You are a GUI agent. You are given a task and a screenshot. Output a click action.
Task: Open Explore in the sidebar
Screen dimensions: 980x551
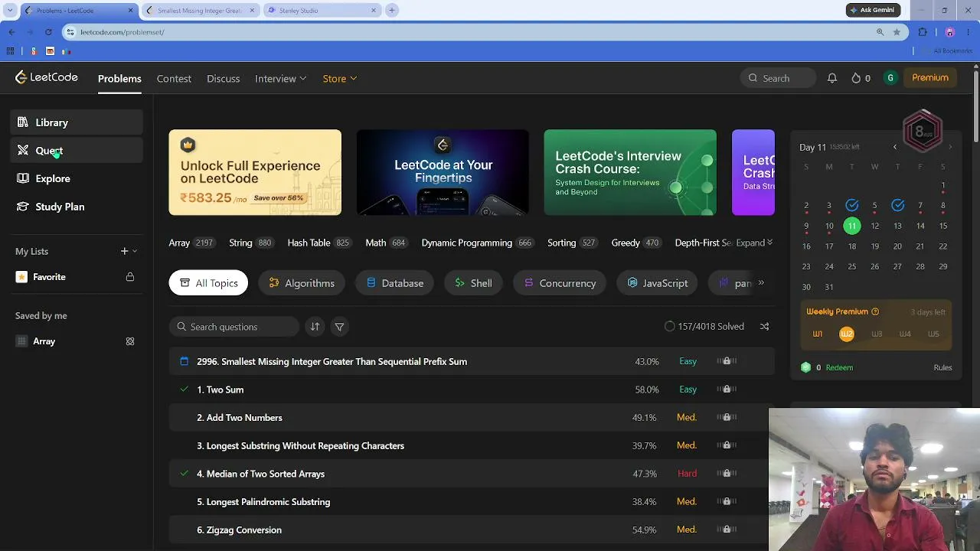pyautogui.click(x=77, y=178)
